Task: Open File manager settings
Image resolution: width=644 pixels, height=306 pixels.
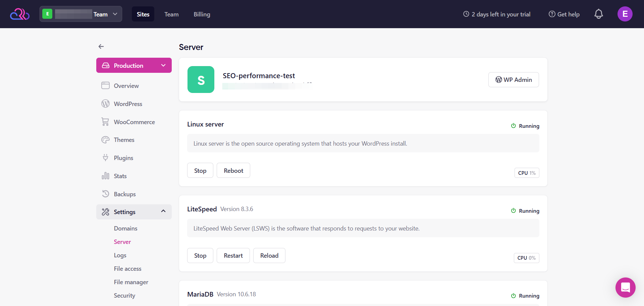Action: (x=131, y=282)
